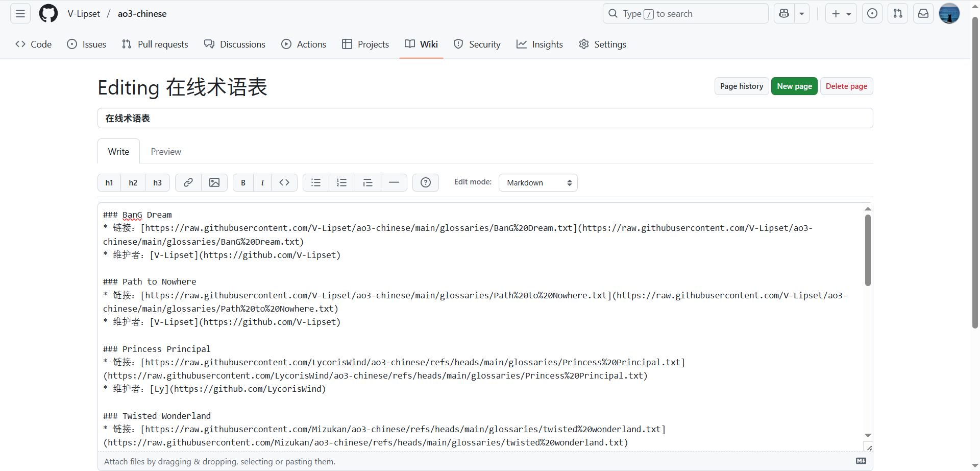The width and height of the screenshot is (980, 471).
Task: Click the Delete page button
Action: click(x=846, y=86)
